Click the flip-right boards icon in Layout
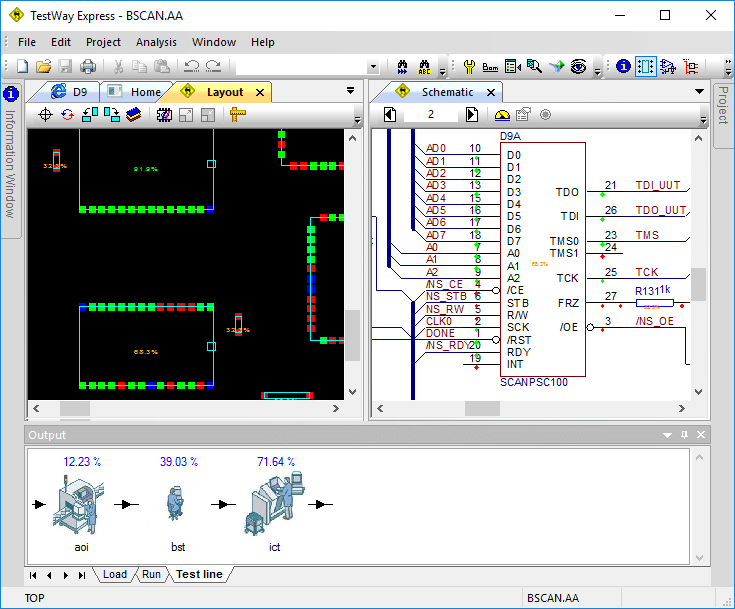The height and width of the screenshot is (609, 735). pyautogui.click(x=112, y=114)
